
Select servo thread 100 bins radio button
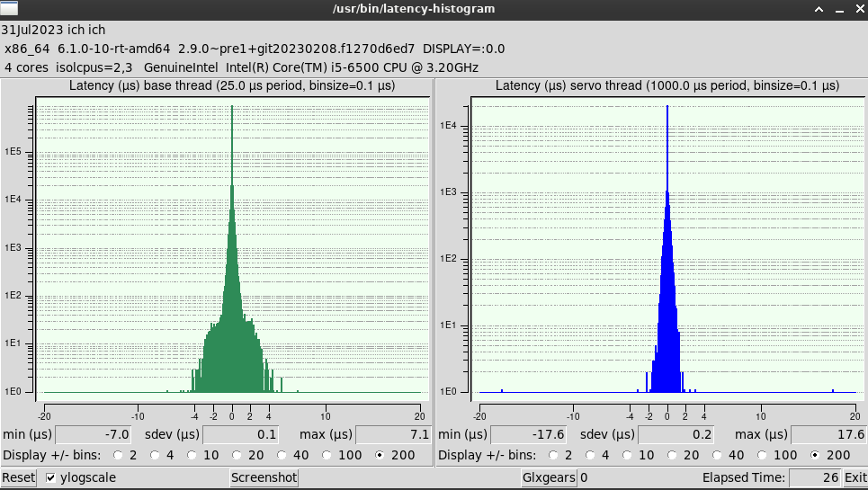(762, 455)
